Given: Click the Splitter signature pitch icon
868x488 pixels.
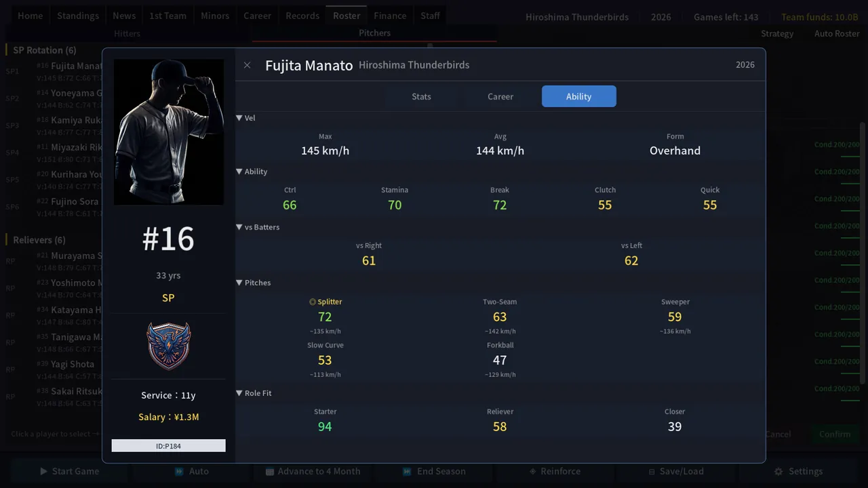Looking at the screenshot, I should tap(313, 302).
